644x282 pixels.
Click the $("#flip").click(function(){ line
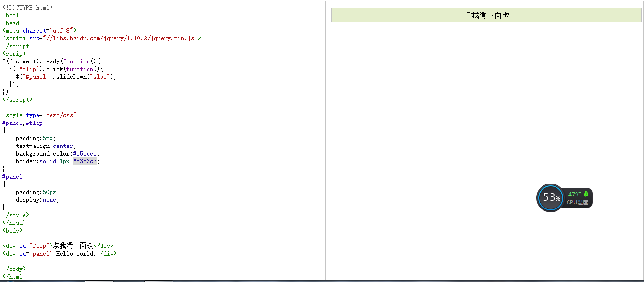(56, 69)
